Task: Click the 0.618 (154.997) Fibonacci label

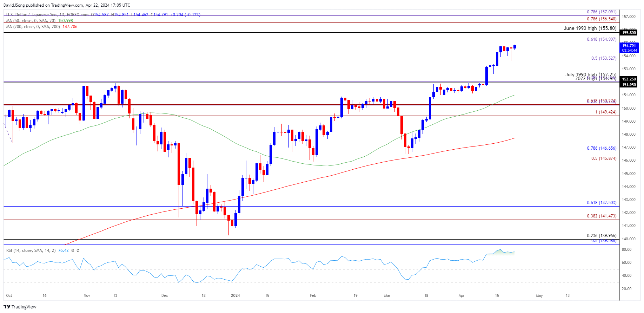Action: pyautogui.click(x=602, y=39)
